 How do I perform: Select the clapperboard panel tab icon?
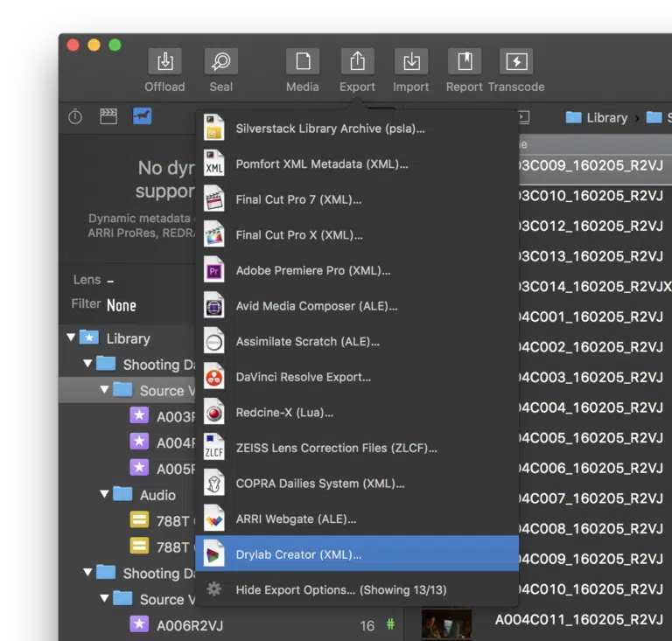[108, 116]
